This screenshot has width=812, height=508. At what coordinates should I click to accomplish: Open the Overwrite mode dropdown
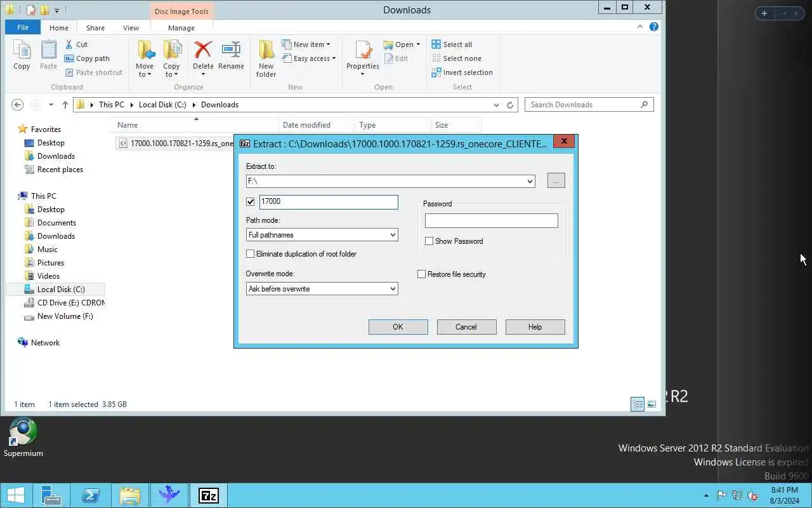393,289
